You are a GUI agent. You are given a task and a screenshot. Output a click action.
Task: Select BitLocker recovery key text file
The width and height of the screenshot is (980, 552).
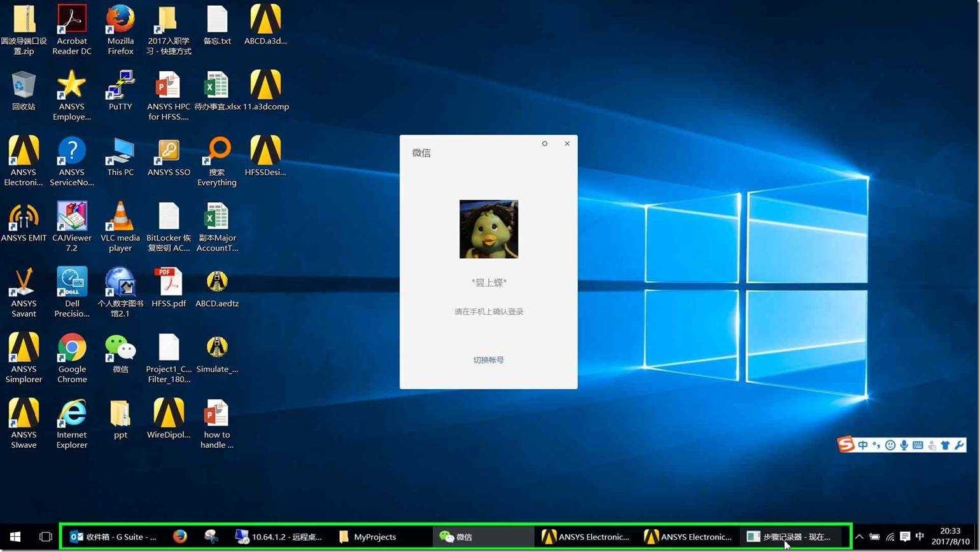click(x=169, y=226)
